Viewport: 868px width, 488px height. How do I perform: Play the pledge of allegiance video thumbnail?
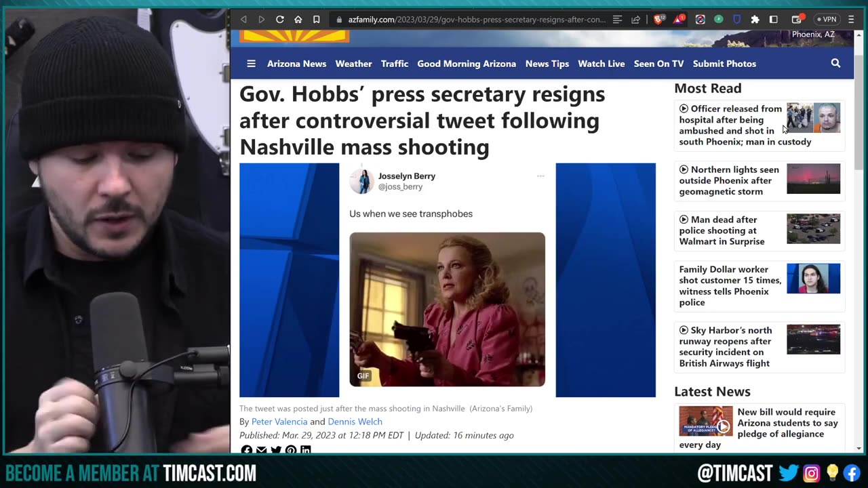[706, 421]
